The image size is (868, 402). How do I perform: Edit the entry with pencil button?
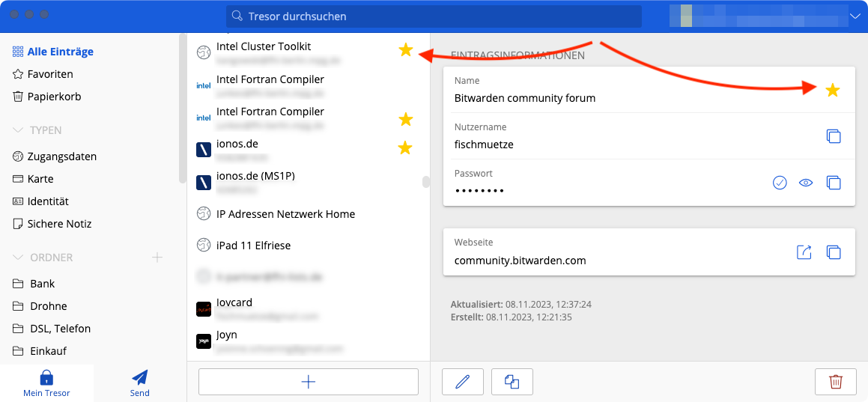[463, 382]
